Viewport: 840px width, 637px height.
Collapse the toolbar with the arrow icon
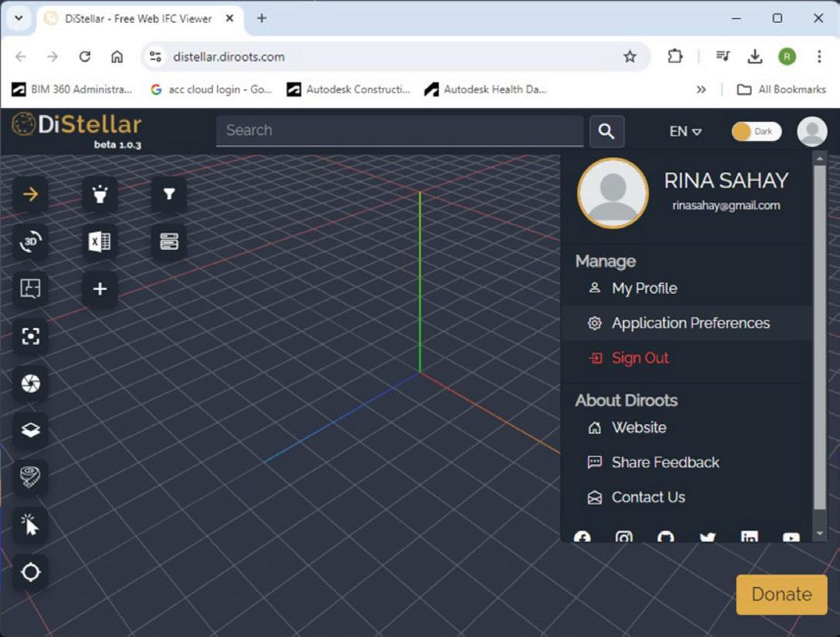click(31, 194)
